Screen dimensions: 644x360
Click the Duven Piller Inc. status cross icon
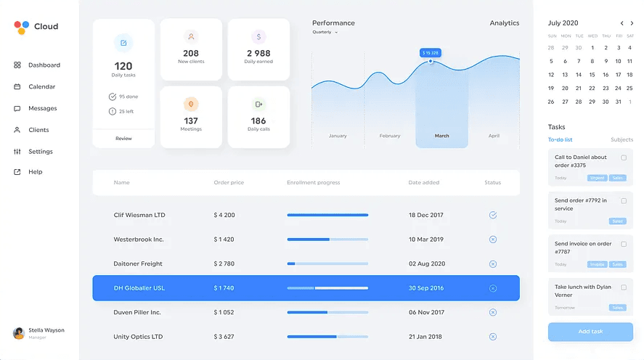click(493, 312)
